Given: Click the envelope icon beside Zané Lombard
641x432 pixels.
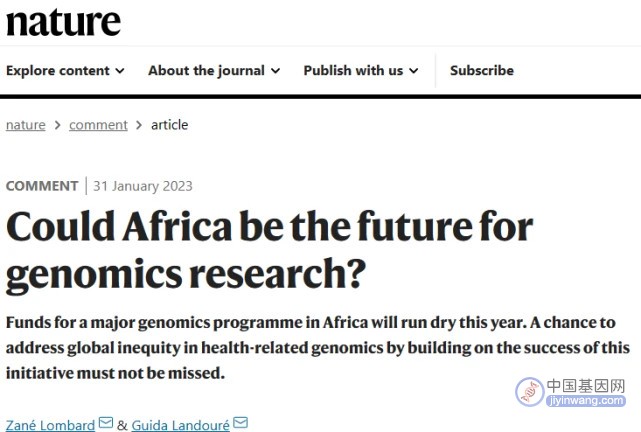Looking at the screenshot, I should [x=106, y=422].
